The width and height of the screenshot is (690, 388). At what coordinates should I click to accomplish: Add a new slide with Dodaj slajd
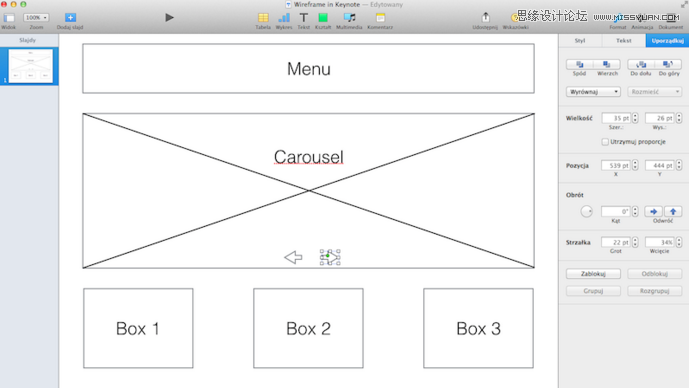70,18
